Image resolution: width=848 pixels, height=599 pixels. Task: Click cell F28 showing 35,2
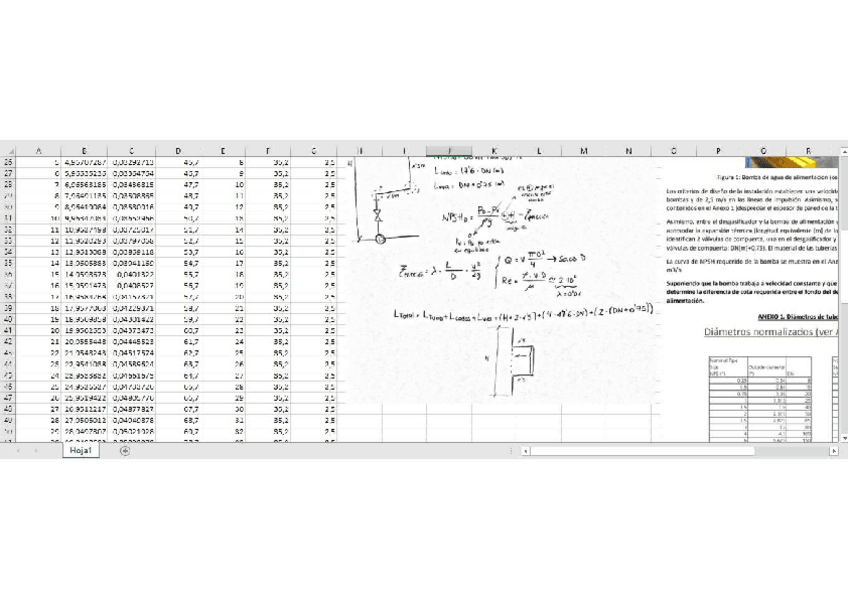(268, 185)
